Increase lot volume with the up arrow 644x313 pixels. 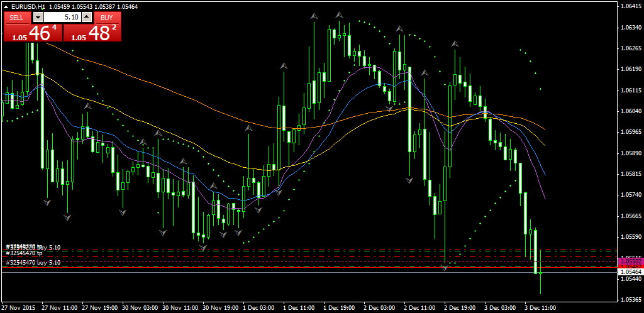[87, 18]
